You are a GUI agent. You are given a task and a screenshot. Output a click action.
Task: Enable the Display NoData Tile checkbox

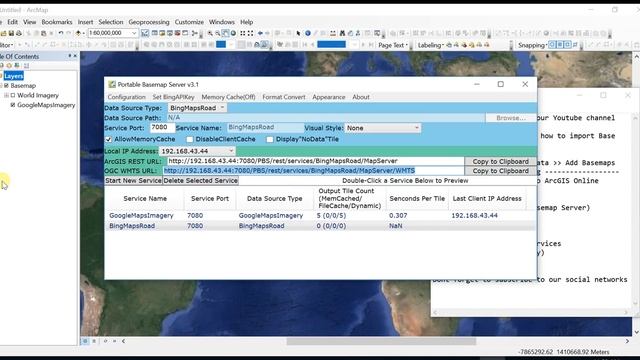(270, 139)
